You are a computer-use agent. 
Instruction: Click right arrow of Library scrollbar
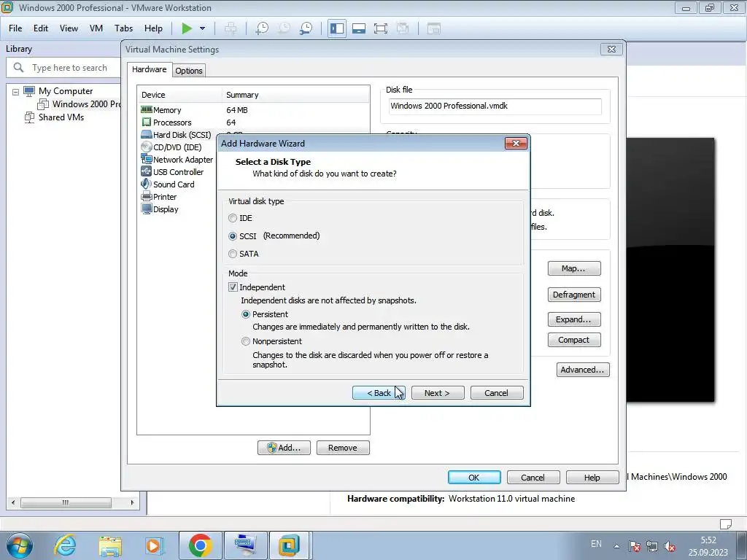pos(133,502)
